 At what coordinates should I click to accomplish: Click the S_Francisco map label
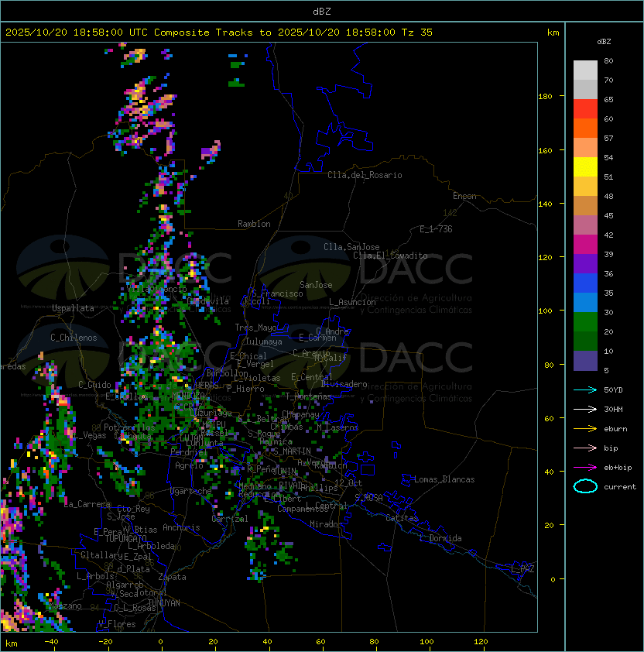(277, 293)
